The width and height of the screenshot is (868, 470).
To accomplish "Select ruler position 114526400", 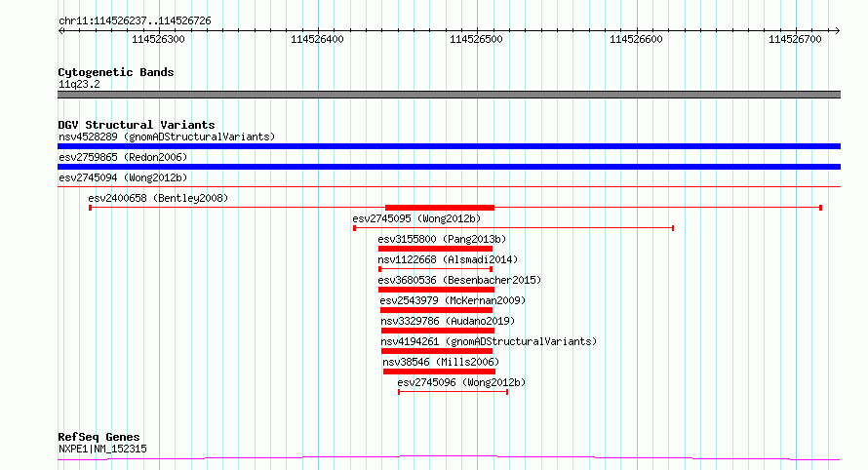I will pyautogui.click(x=317, y=39).
